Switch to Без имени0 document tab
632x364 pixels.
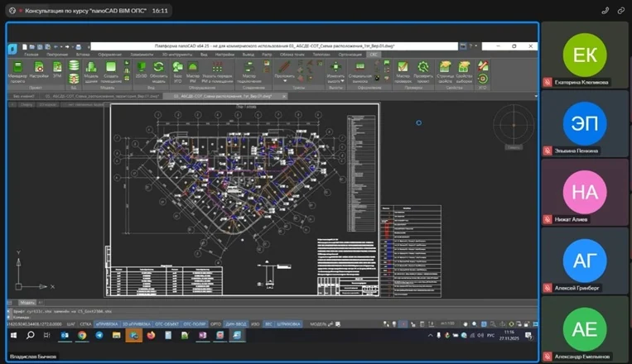click(x=24, y=96)
